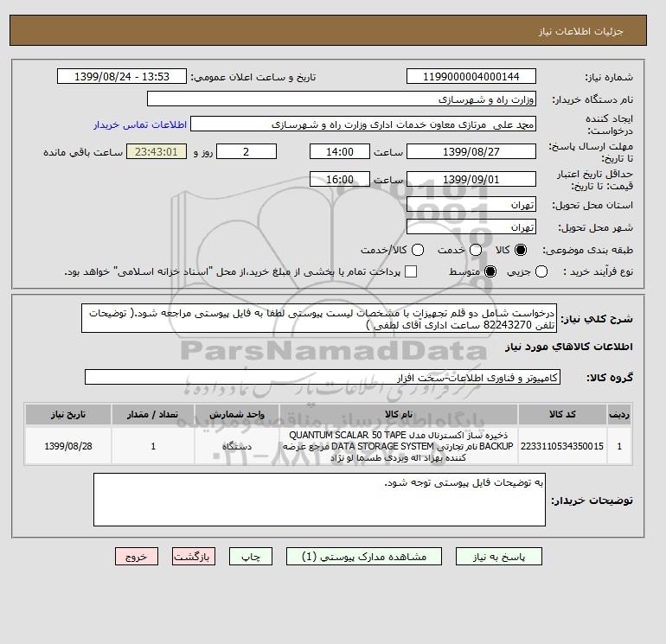Click the 1399/08/27 deadline date field
The image size is (666, 644).
pos(471,151)
